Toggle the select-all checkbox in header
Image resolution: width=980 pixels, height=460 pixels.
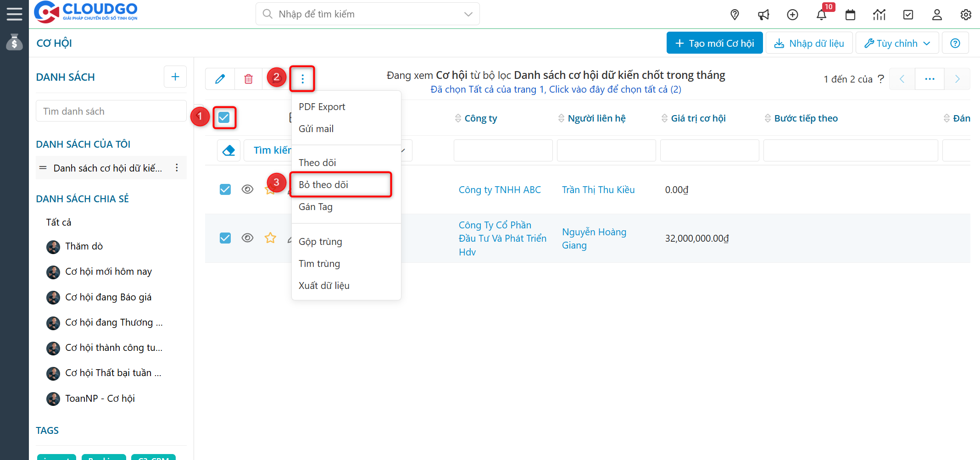224,118
